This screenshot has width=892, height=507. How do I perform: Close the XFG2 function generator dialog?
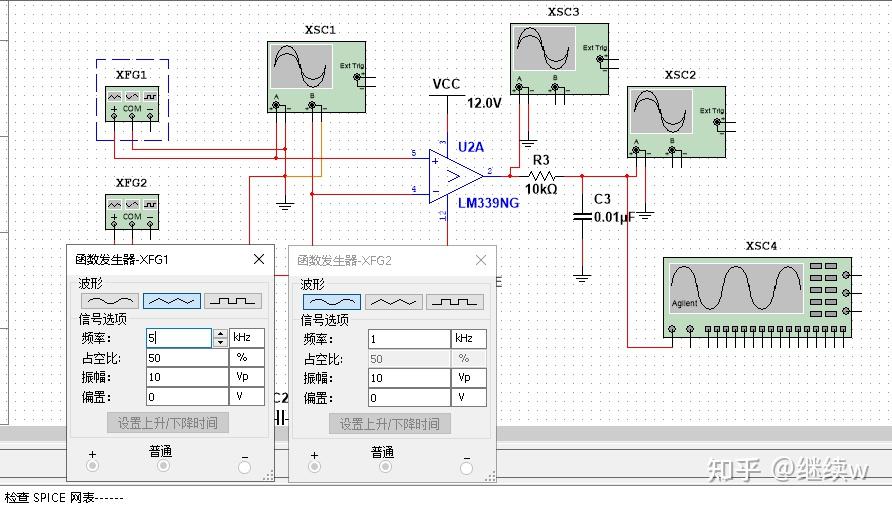coord(481,261)
